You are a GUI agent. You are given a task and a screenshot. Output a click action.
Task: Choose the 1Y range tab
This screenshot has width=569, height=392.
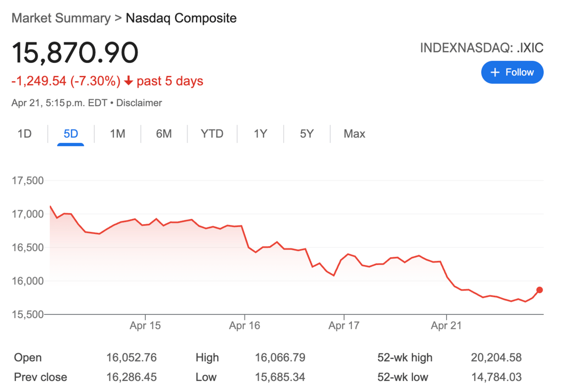click(260, 133)
